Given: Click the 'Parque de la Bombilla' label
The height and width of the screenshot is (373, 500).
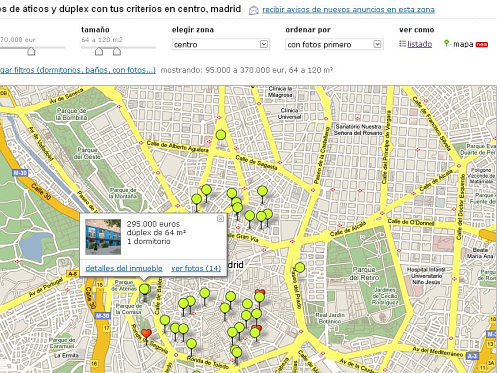Looking at the screenshot, I should [x=72, y=114].
